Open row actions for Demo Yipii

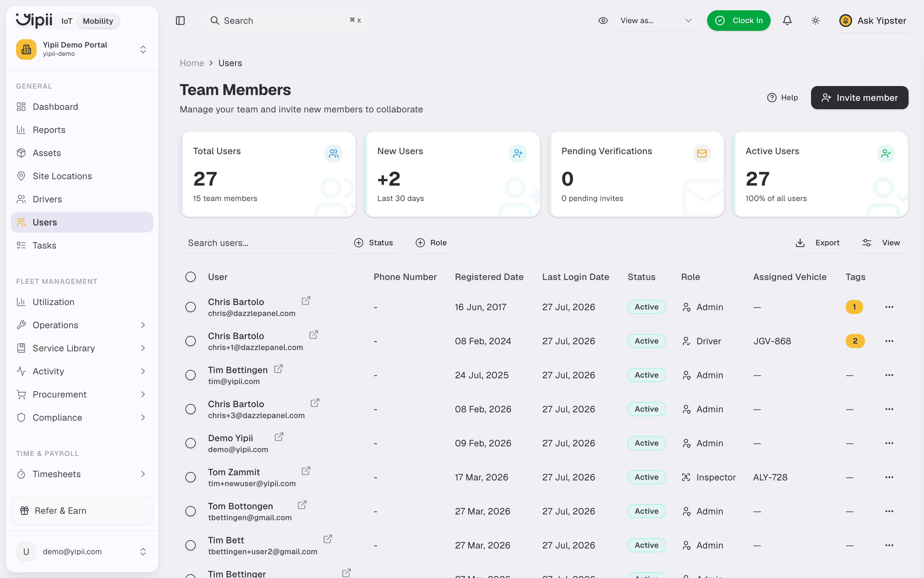(x=889, y=443)
